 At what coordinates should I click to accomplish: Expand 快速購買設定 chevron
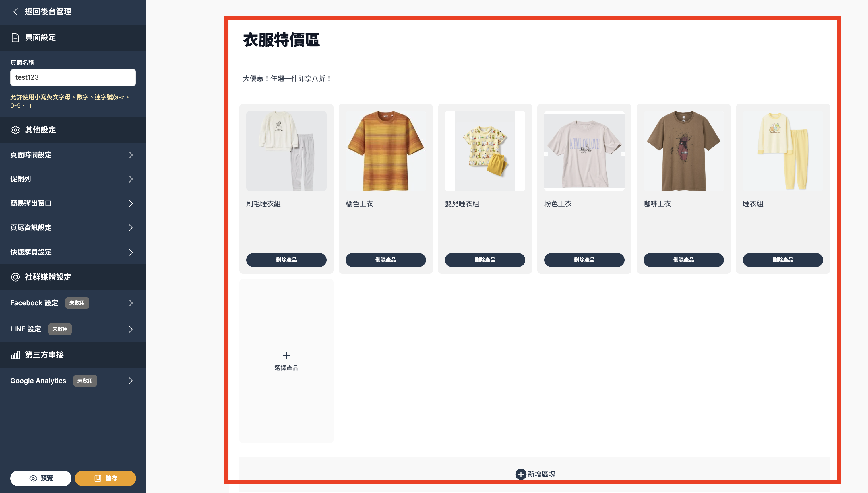click(131, 252)
